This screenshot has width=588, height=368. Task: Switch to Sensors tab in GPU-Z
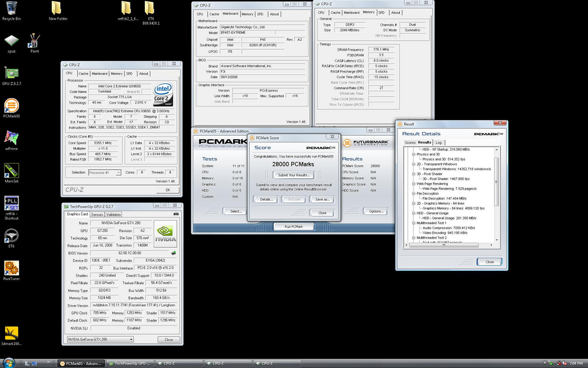pos(97,214)
